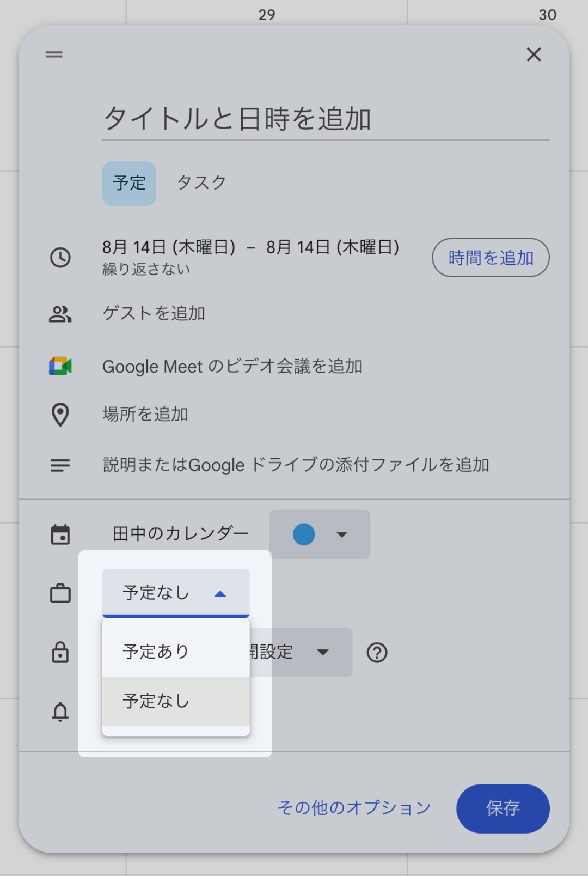Click the help question mark icon
This screenshot has height=876, width=588.
click(x=378, y=652)
